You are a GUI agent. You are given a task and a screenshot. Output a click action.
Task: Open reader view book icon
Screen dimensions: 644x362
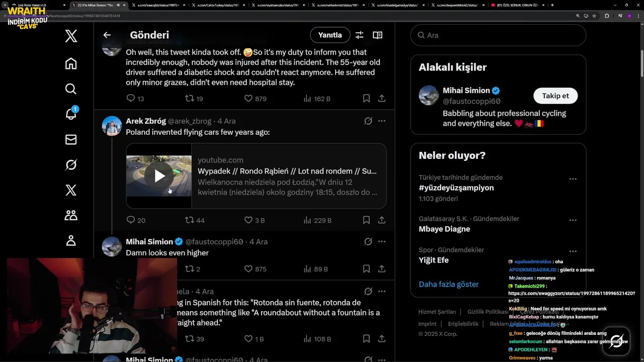[x=377, y=35]
